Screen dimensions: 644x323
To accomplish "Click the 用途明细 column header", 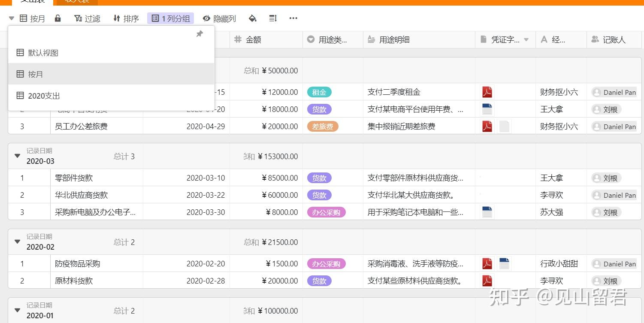I will (x=418, y=39).
